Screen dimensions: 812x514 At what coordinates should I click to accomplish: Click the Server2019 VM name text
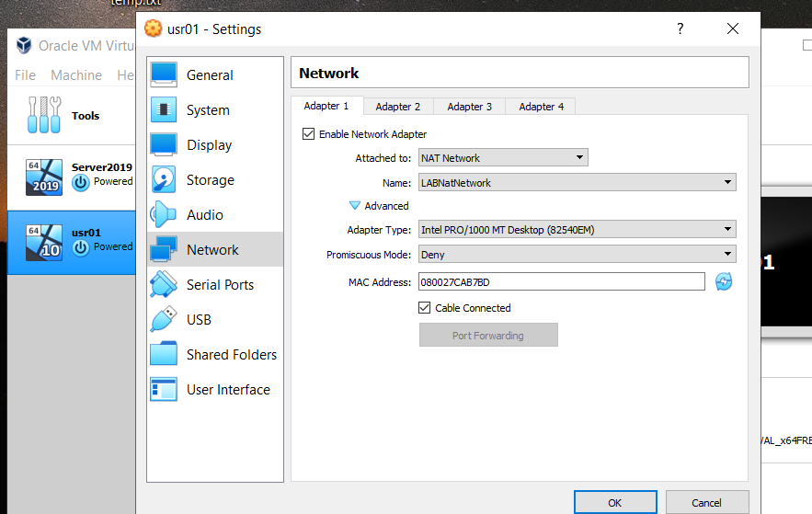coord(102,167)
